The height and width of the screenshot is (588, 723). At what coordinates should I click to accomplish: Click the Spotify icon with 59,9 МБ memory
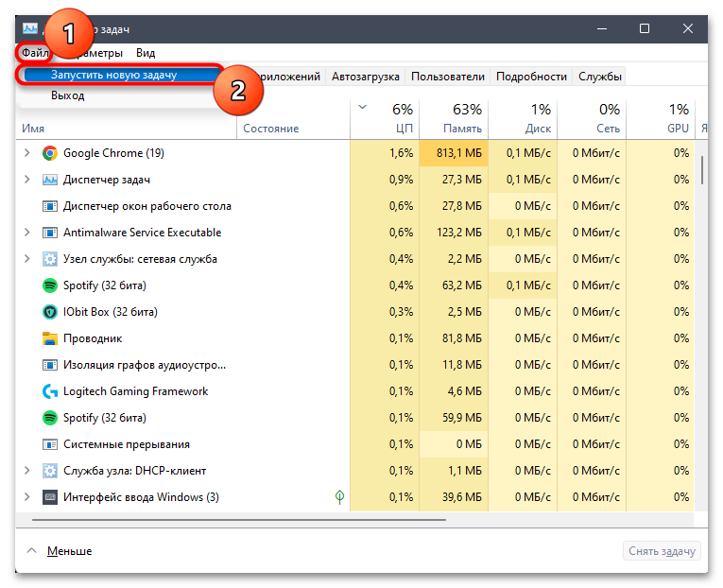pyautogui.click(x=50, y=418)
